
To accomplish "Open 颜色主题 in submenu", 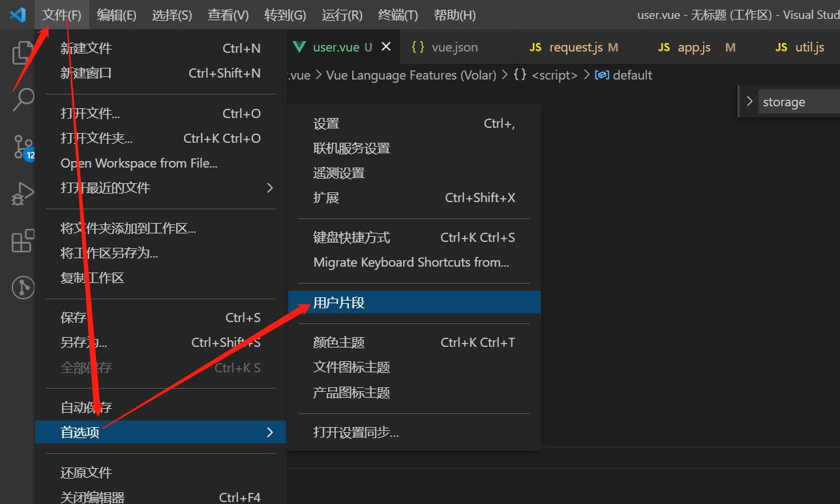I will click(x=414, y=342).
